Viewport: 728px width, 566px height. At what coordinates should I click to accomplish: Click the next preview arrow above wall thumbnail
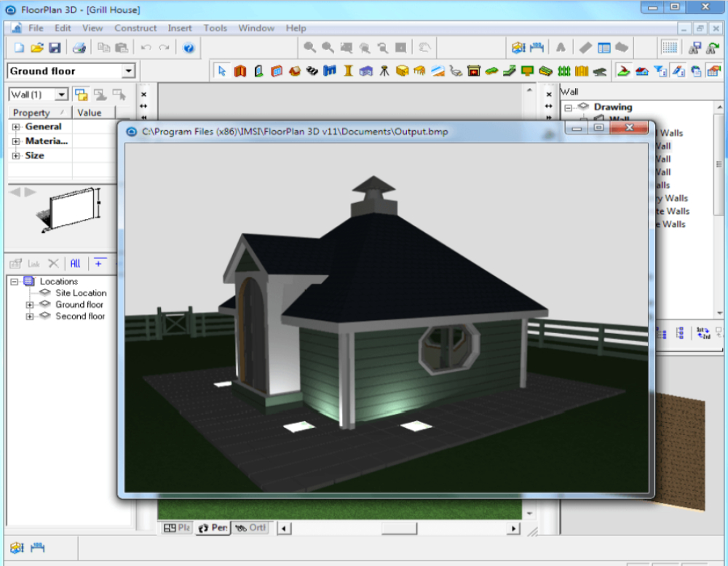pyautogui.click(x=31, y=191)
